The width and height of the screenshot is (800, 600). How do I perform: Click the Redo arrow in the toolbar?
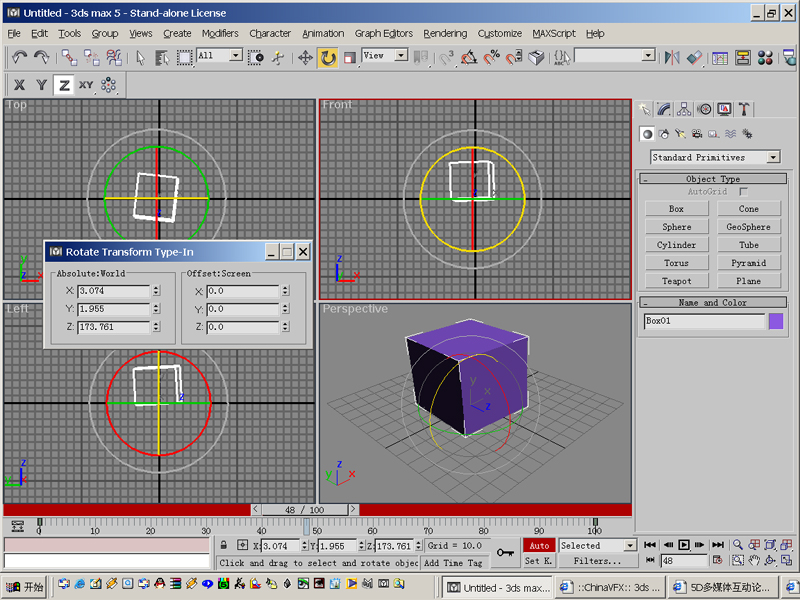tap(41, 57)
